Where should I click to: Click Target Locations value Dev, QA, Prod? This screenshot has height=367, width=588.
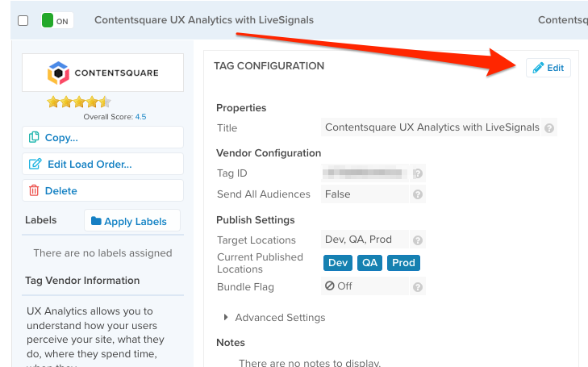click(365, 240)
